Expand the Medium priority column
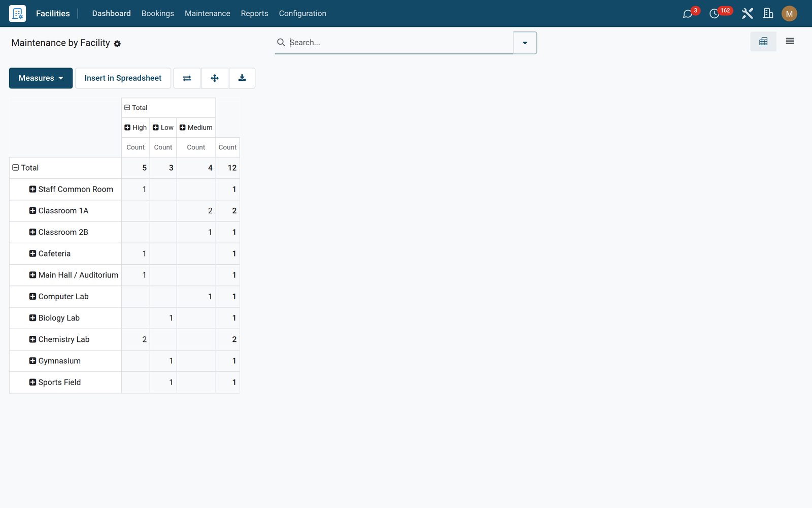Viewport: 812px width, 508px height. 196,128
